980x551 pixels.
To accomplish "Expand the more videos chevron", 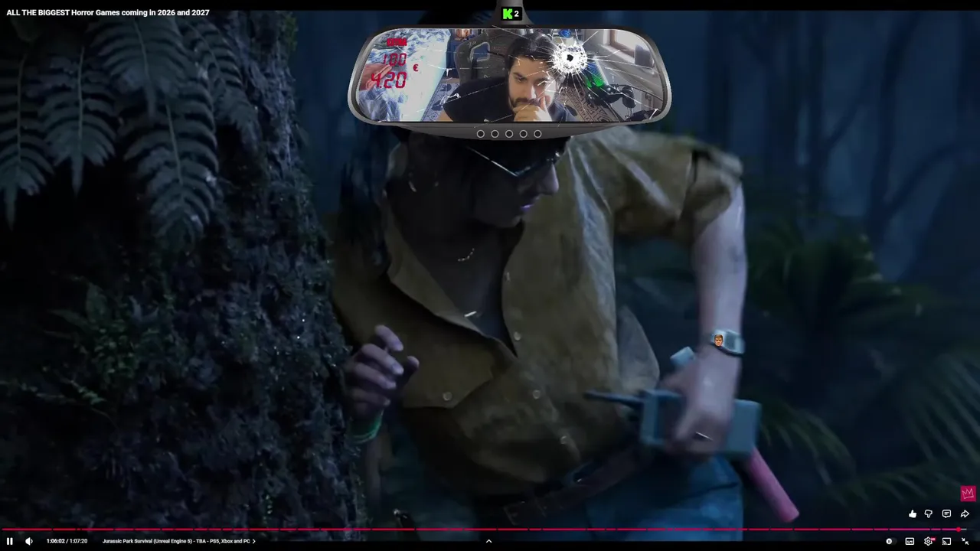I will point(488,541).
